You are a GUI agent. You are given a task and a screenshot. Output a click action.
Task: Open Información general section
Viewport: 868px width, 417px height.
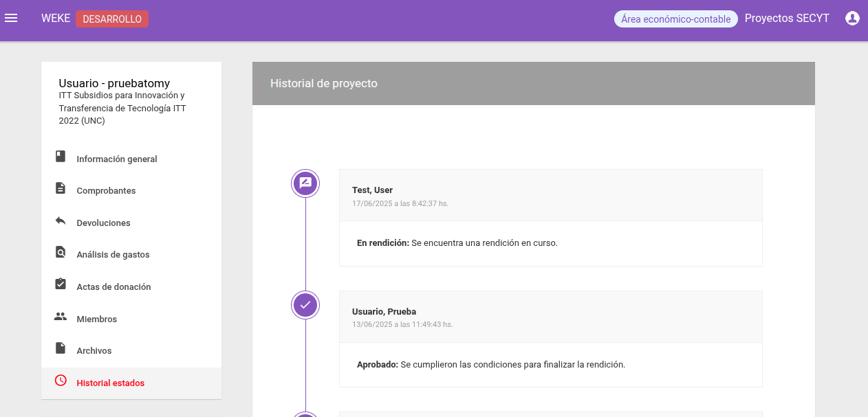click(131, 159)
